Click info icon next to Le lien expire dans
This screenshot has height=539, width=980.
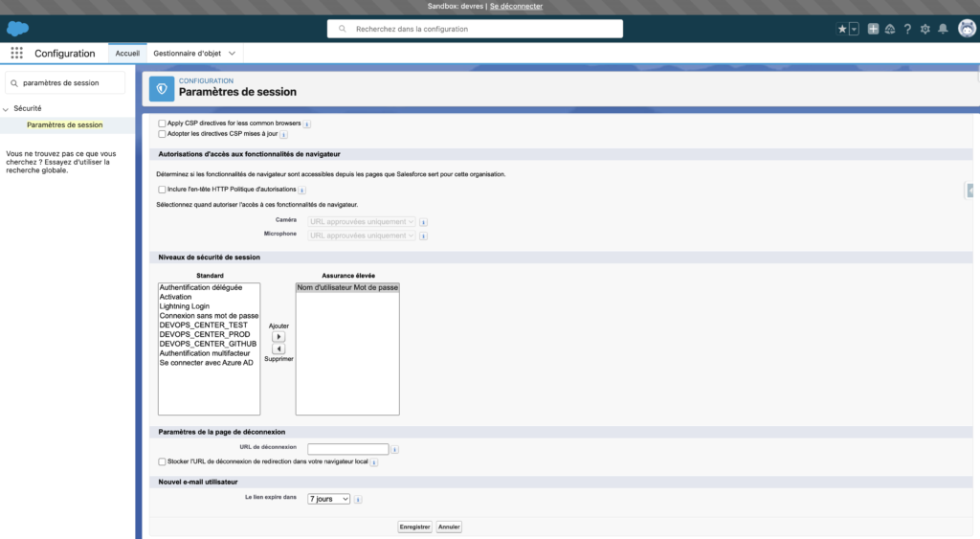[x=358, y=500]
